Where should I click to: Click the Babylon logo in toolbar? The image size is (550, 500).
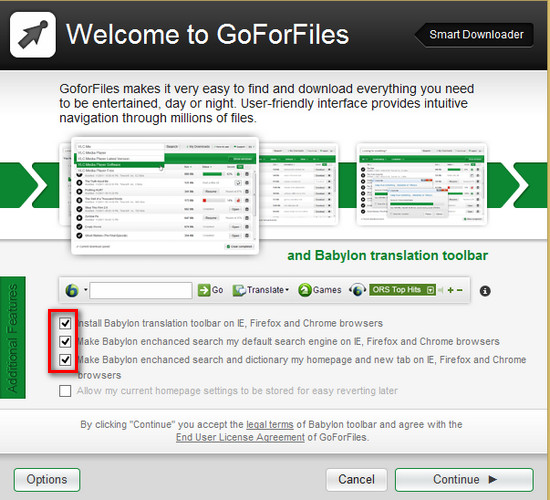72,290
